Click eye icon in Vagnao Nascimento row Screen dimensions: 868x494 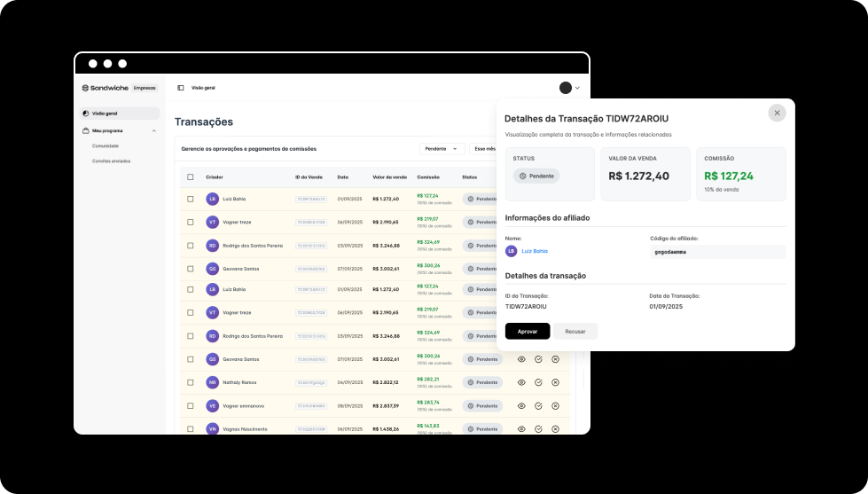[x=521, y=428]
